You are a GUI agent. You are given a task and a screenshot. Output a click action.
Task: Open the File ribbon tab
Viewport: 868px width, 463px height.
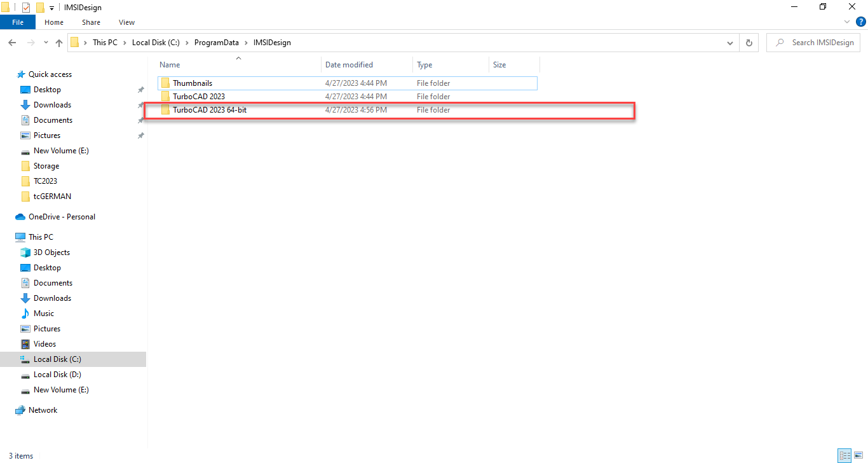pos(18,22)
